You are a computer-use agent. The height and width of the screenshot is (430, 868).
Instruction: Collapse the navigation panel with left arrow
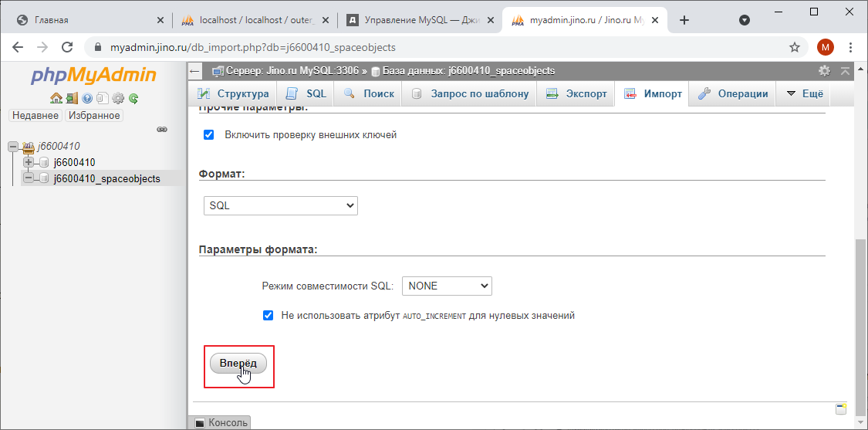pos(195,71)
